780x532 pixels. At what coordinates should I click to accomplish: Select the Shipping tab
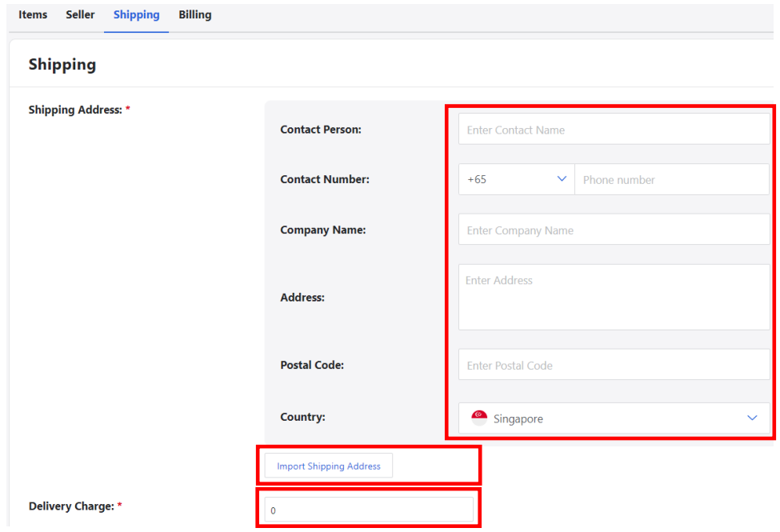136,15
